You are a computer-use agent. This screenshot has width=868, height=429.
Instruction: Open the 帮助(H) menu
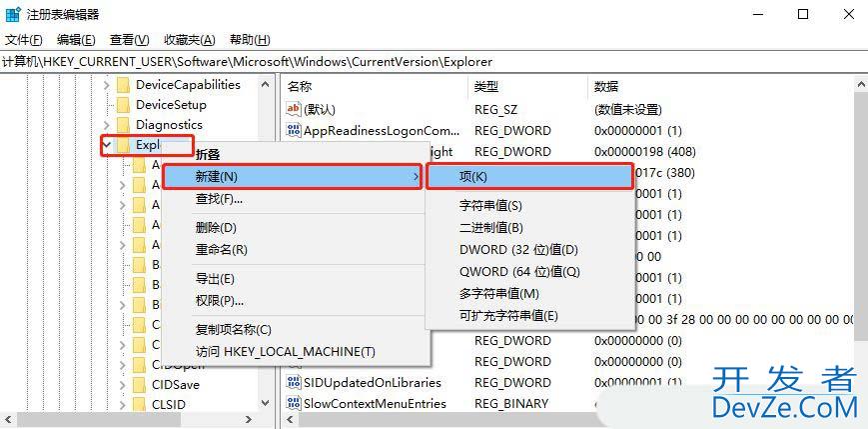(250, 40)
